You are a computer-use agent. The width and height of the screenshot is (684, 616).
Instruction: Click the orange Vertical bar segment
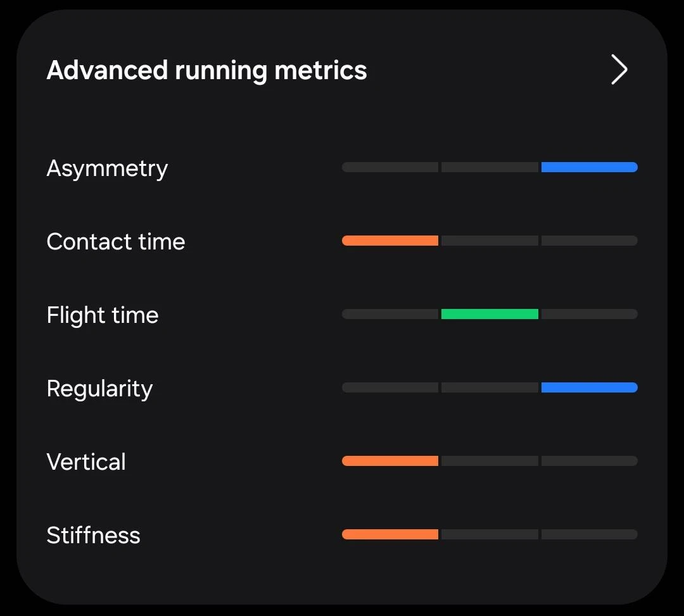coord(390,461)
